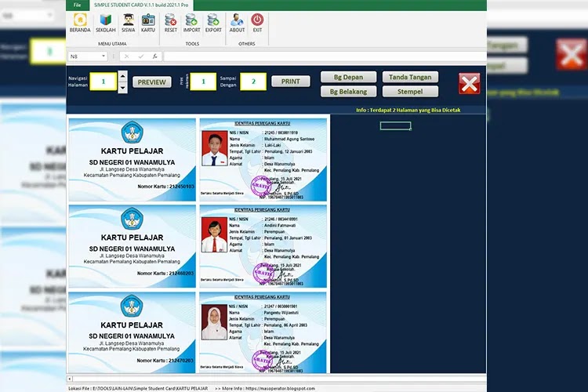This screenshot has width=588, height=392.
Task: Close the card panel with red X
Action: [x=469, y=83]
